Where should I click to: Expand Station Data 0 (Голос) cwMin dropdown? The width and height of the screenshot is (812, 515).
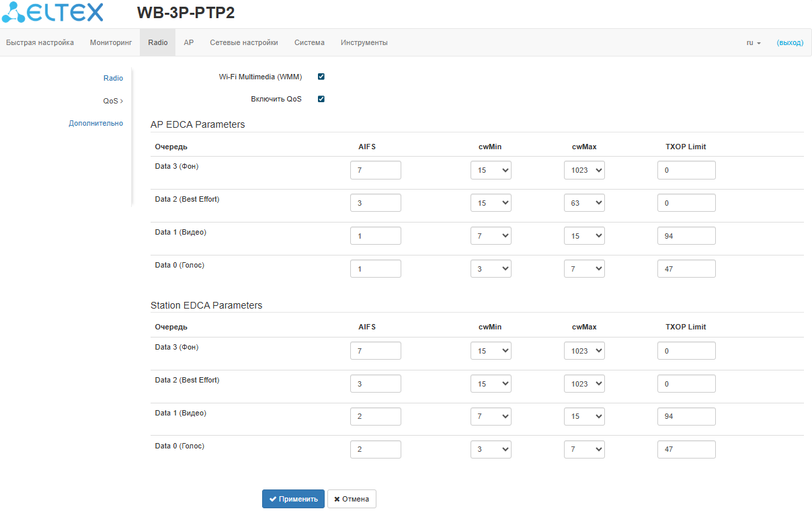point(491,449)
